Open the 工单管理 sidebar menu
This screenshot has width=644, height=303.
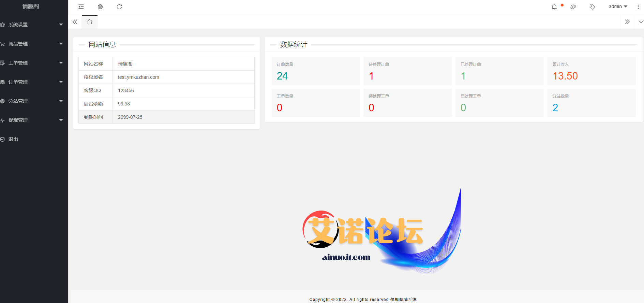point(34,63)
